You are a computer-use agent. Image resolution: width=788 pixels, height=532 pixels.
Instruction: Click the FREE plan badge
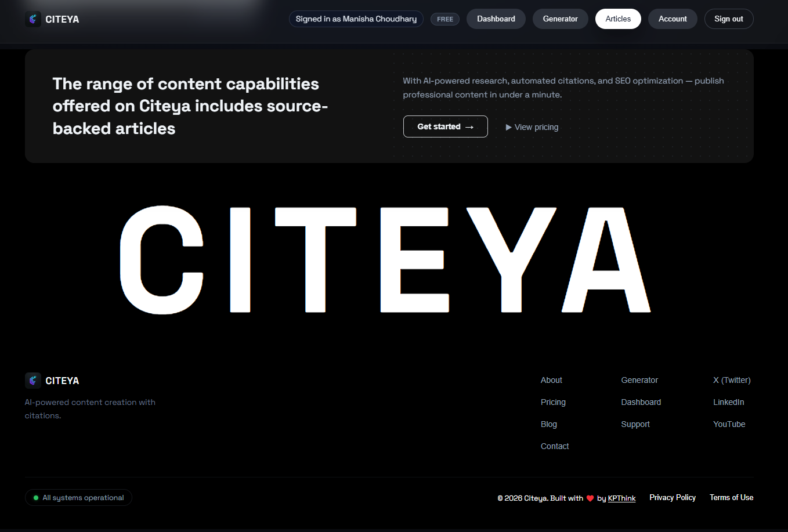coord(444,19)
